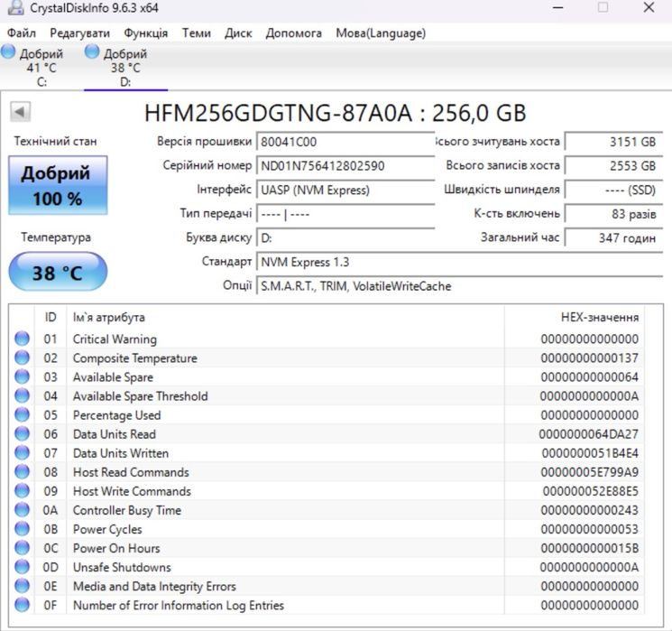Click status orb for Host Read Commands

[x=22, y=471]
